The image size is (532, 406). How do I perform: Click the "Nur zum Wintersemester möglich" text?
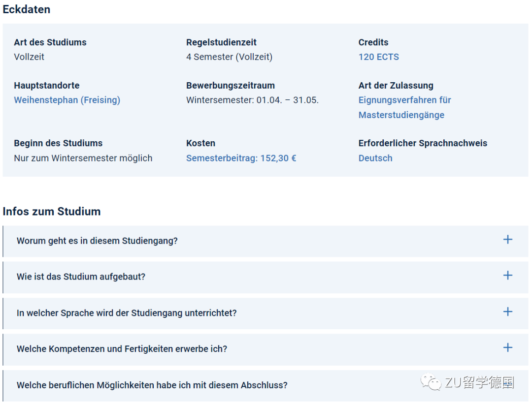83,158
